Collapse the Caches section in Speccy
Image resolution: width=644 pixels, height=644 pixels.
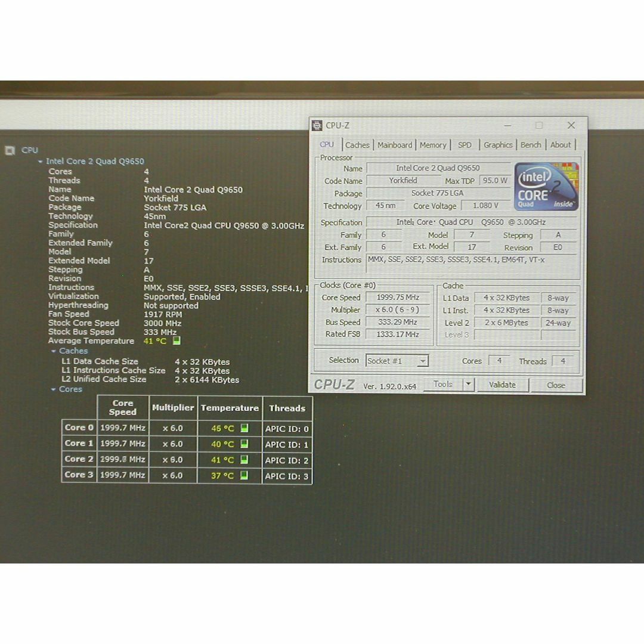tap(54, 351)
